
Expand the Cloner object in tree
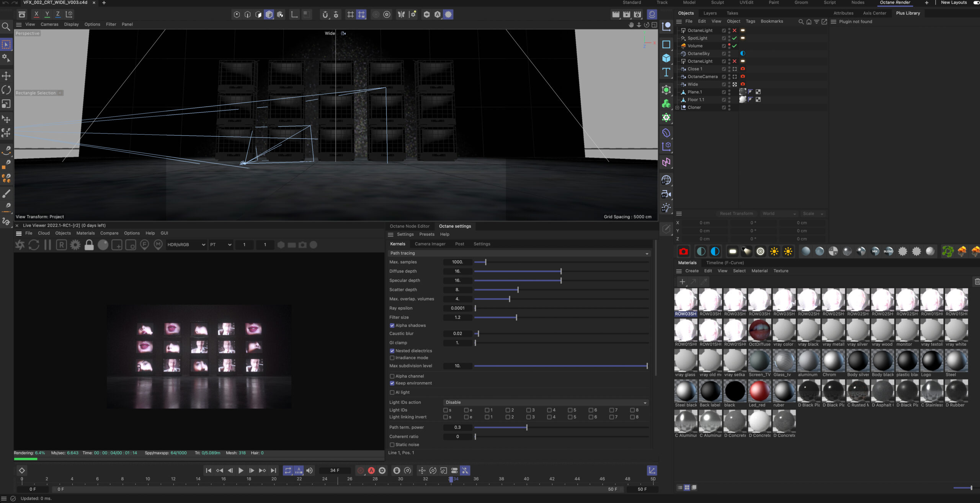click(x=677, y=108)
